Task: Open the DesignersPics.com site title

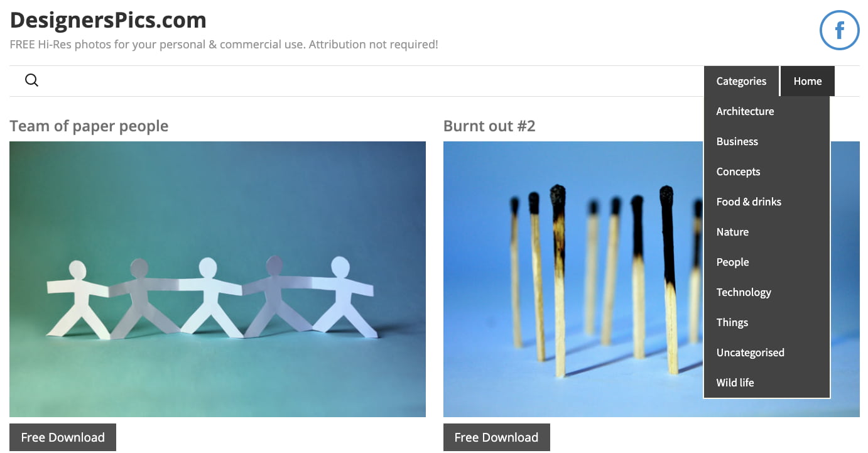Action: pyautogui.click(x=108, y=20)
